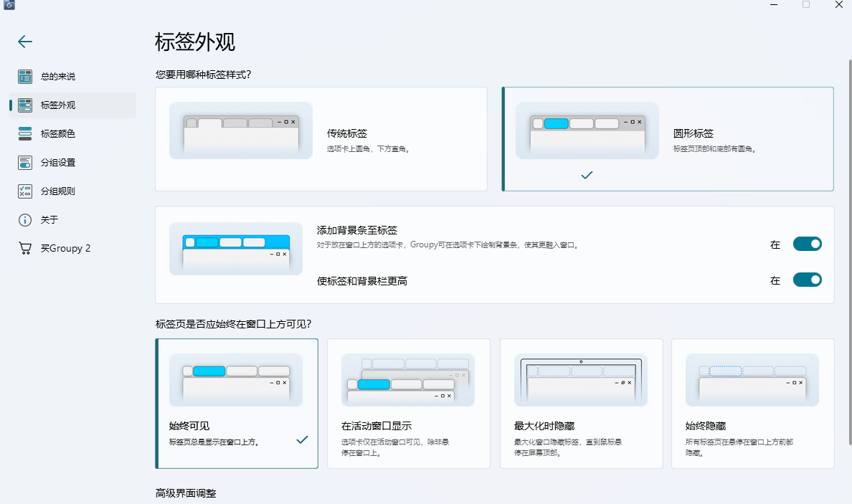The height and width of the screenshot is (504, 852).
Task: Open the 买Groupy 2 purchase link
Action: [65, 249]
